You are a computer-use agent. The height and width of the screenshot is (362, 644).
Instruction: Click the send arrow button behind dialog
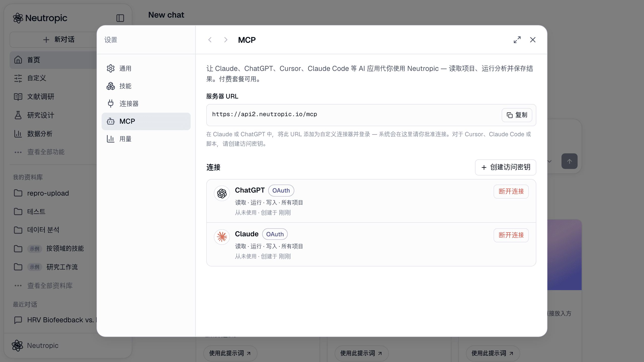[x=569, y=161]
